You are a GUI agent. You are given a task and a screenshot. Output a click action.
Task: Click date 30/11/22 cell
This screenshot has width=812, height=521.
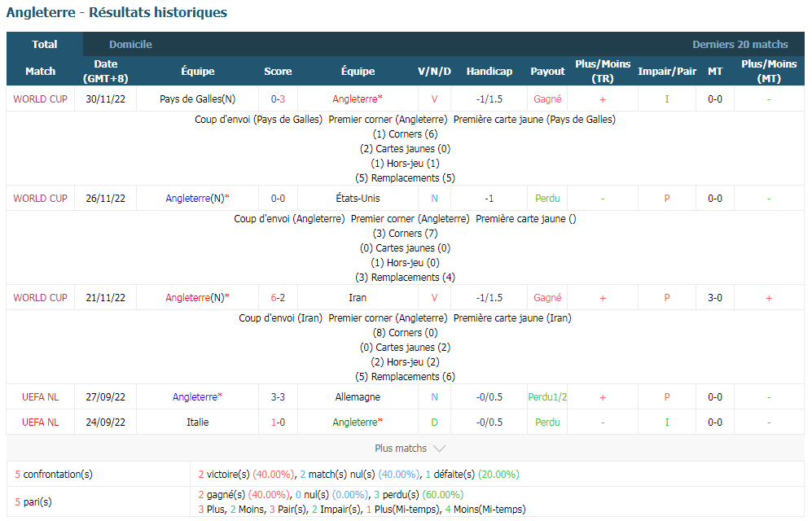point(106,99)
